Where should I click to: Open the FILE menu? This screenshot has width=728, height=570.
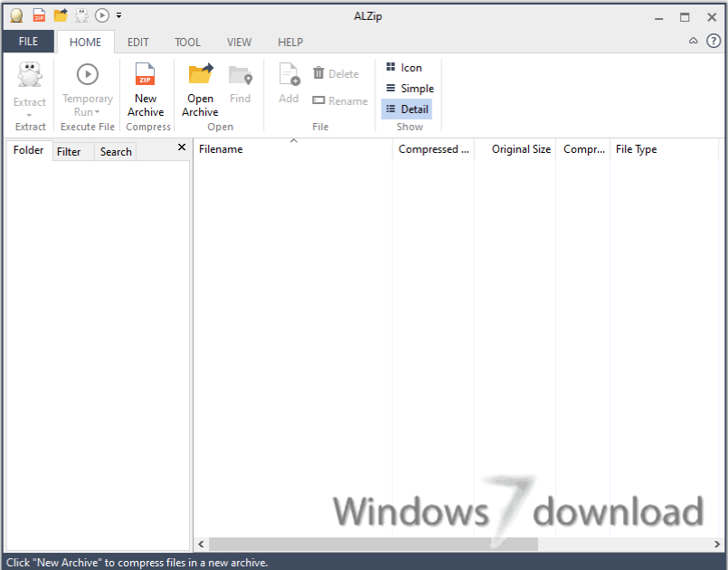click(x=28, y=42)
